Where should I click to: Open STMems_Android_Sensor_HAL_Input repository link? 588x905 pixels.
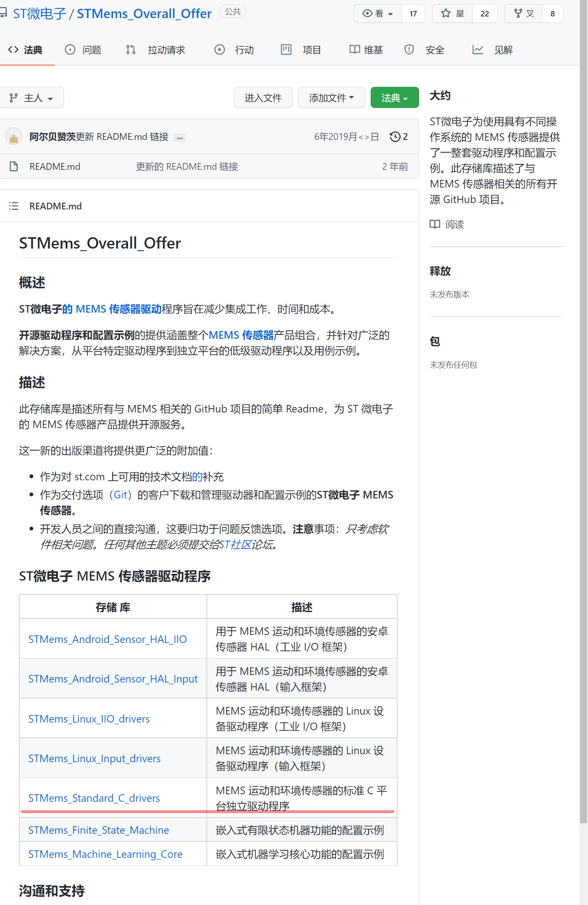click(x=113, y=679)
